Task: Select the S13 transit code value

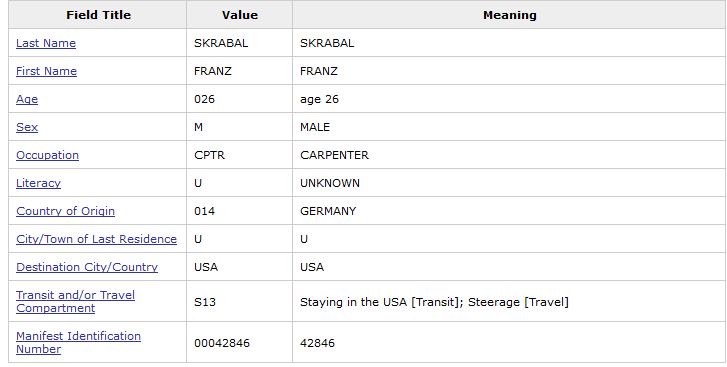Action: [205, 302]
